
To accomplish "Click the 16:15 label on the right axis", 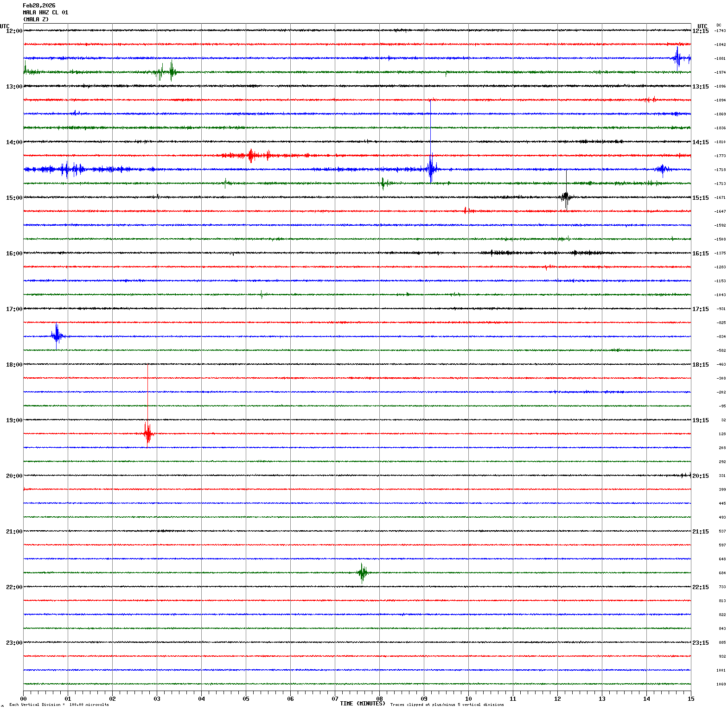I will 700,254.
